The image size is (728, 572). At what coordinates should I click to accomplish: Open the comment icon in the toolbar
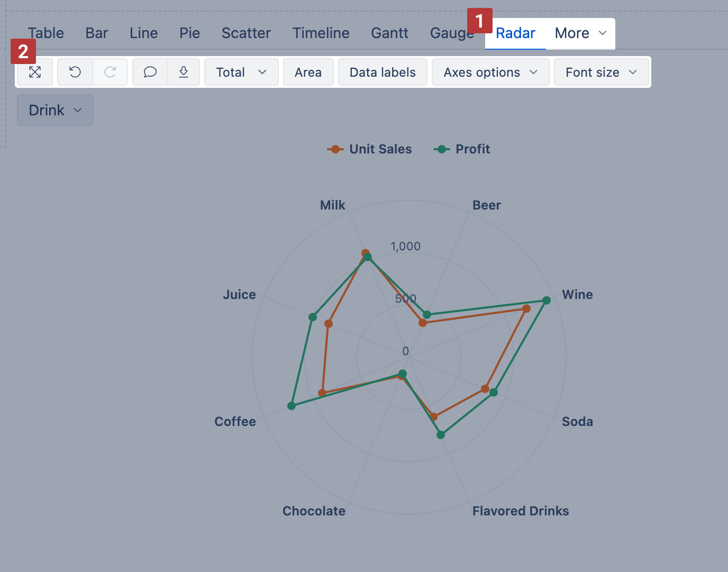(150, 72)
